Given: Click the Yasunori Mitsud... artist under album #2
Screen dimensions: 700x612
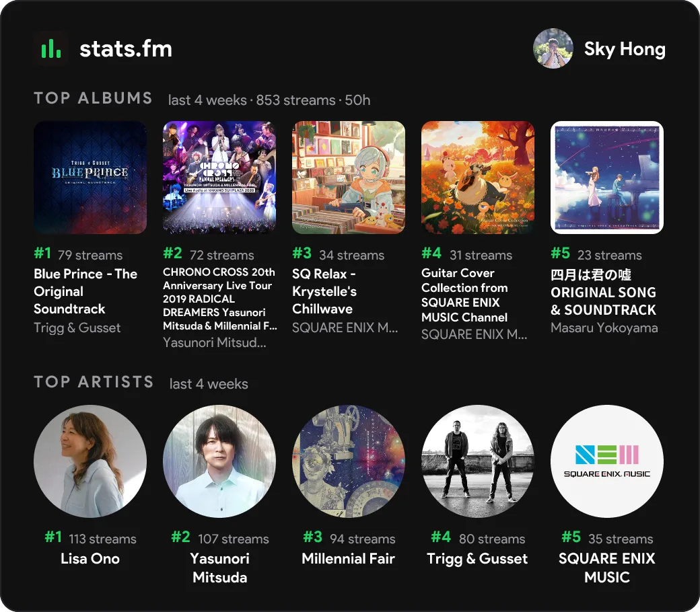Looking at the screenshot, I should [215, 342].
